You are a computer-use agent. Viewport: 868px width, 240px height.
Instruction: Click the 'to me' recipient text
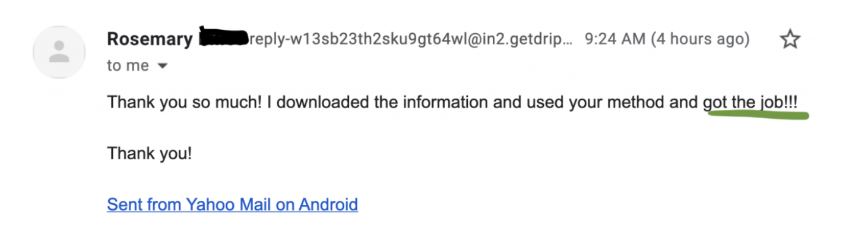point(128,66)
